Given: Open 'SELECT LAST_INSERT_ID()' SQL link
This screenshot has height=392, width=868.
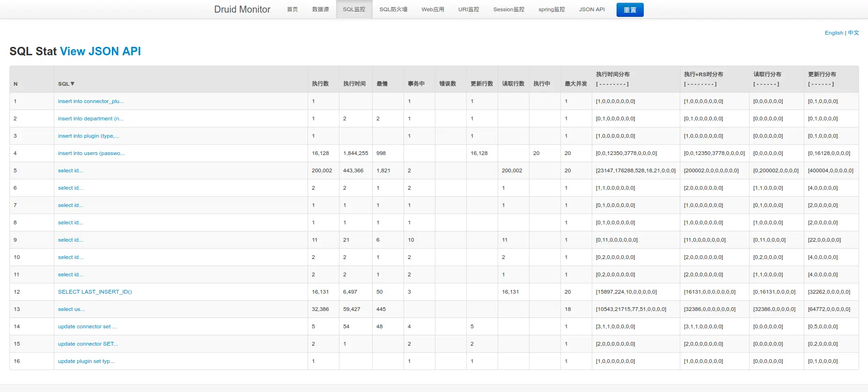Looking at the screenshot, I should [x=95, y=292].
